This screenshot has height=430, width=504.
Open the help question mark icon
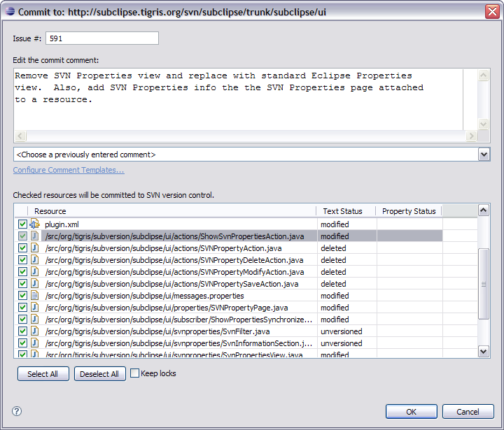pos(17,411)
